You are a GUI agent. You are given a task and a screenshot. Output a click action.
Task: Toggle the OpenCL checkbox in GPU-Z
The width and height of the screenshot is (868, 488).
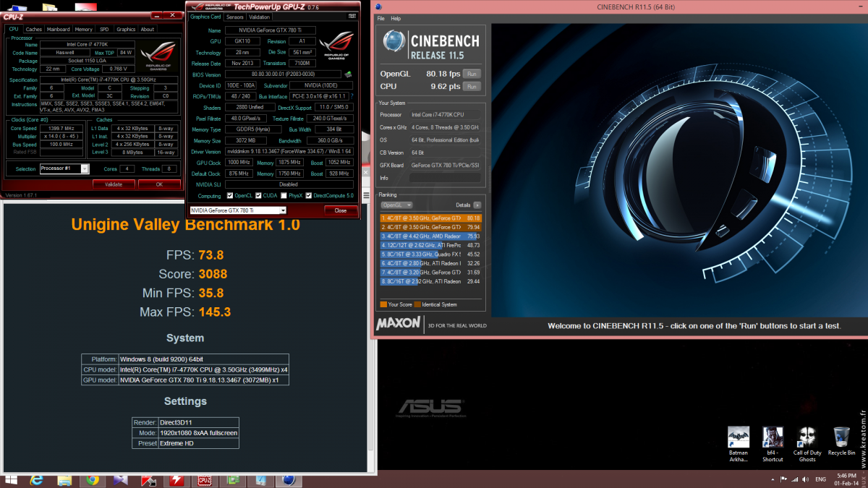(x=229, y=195)
